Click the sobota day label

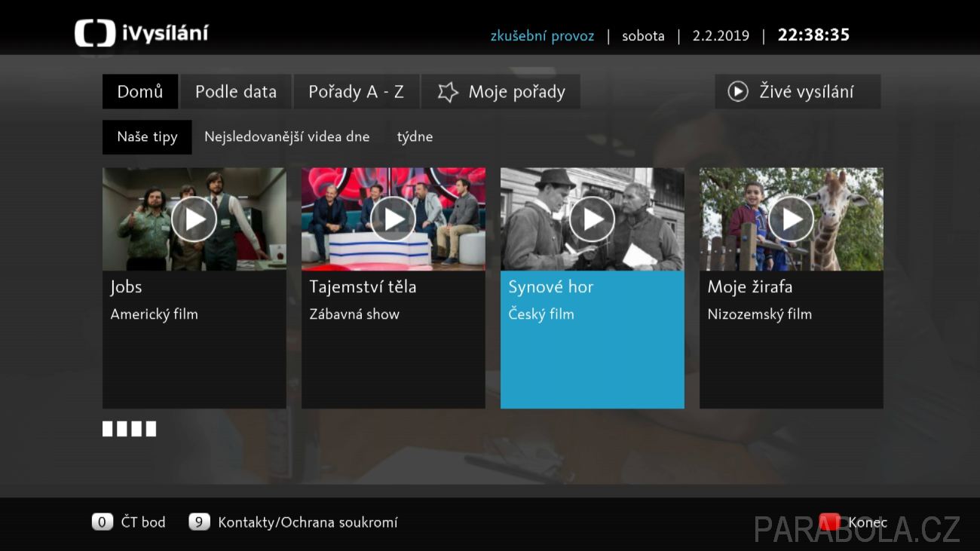643,35
